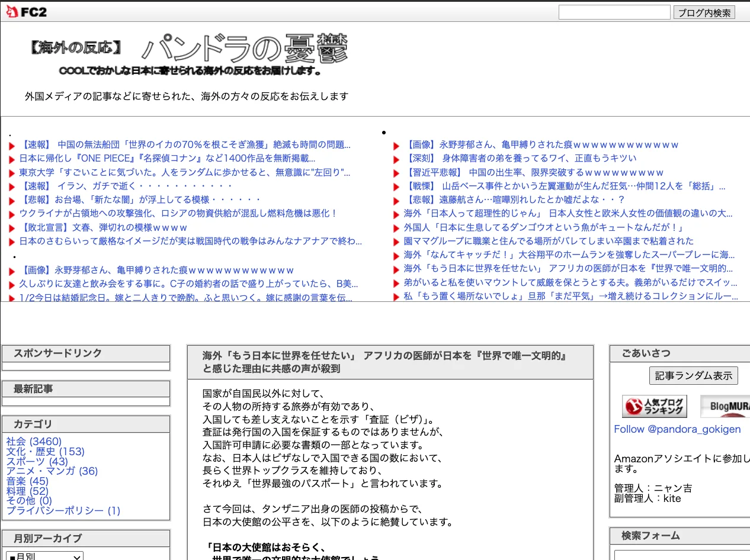Viewport: 750px width, 560px height.
Task: Click the ごあいさつ section heading
Action: coord(646,353)
